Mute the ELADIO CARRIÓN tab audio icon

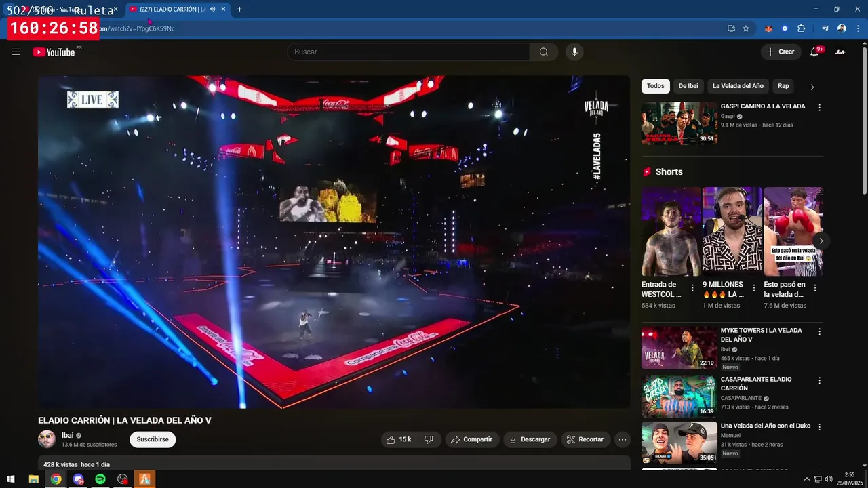(212, 9)
